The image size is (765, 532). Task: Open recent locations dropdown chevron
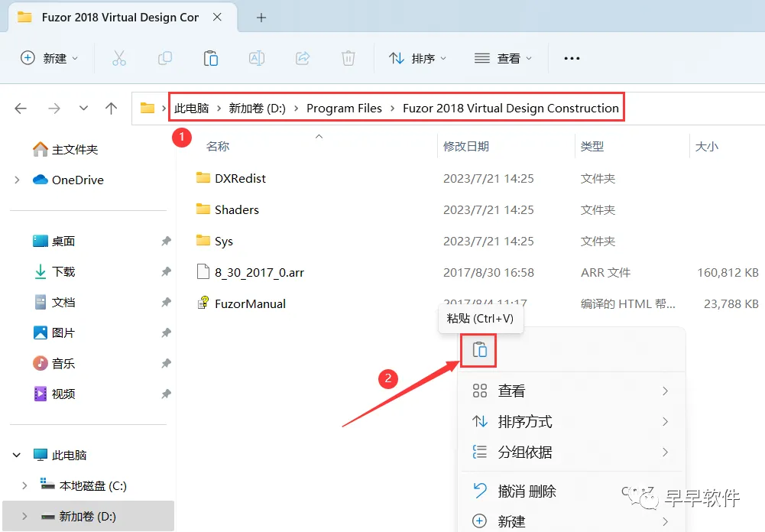pyautogui.click(x=84, y=109)
